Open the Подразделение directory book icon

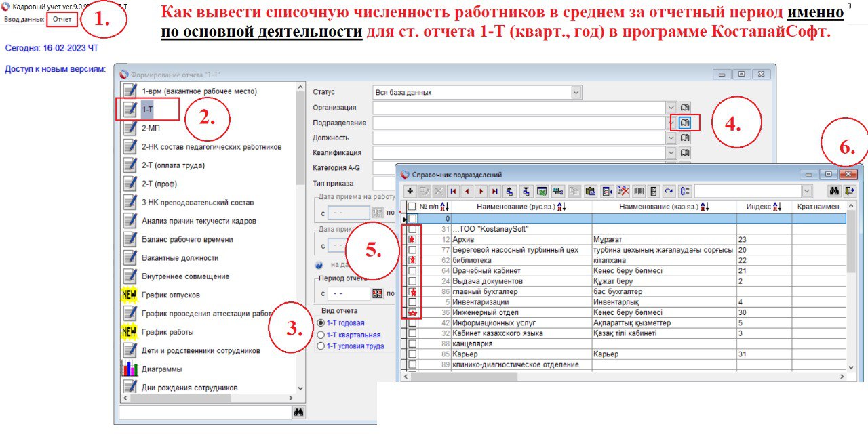pyautogui.click(x=685, y=123)
